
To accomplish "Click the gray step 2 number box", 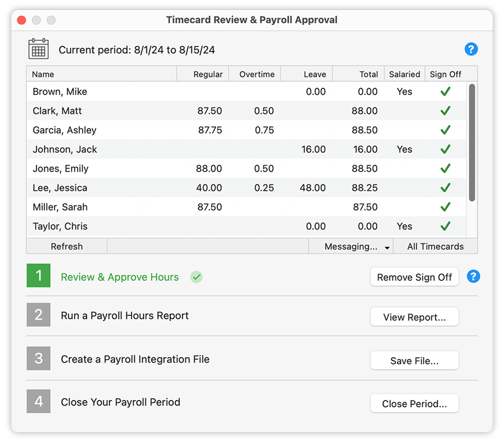I will coord(39,314).
